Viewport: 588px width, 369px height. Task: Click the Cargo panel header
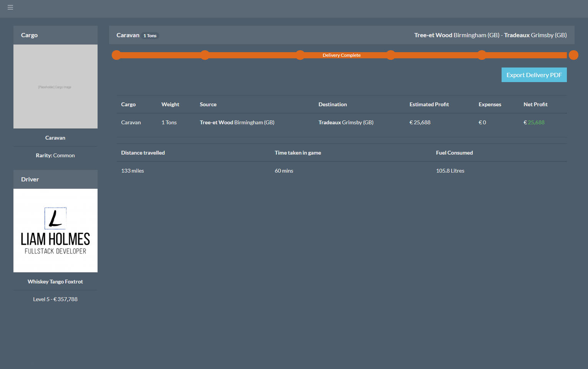point(55,35)
